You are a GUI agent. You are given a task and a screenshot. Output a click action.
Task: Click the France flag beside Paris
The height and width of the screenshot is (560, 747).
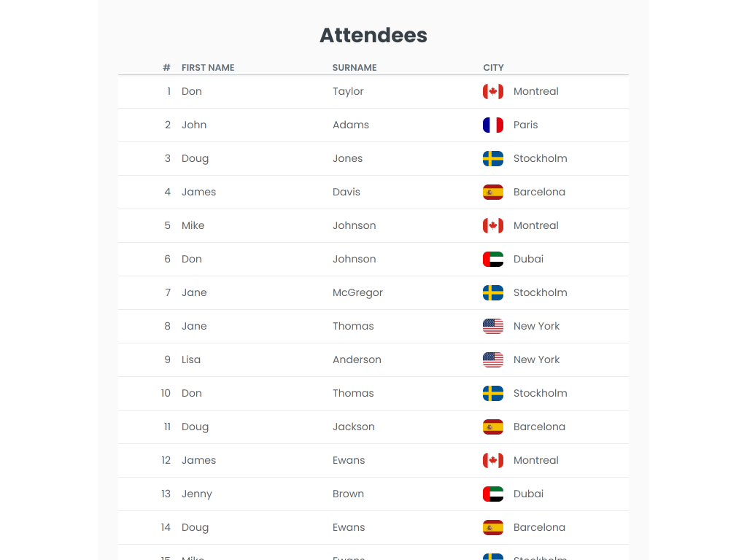pyautogui.click(x=492, y=125)
